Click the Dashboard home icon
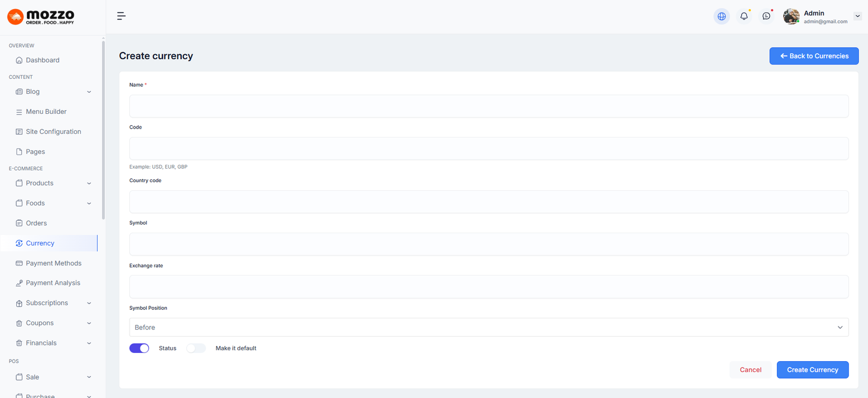 19,60
